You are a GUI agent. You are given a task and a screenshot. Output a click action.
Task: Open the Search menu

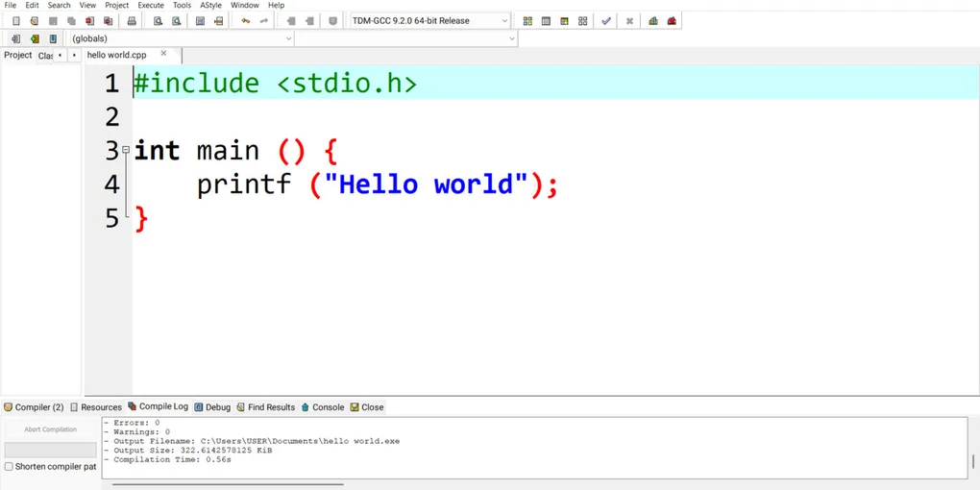(60, 5)
